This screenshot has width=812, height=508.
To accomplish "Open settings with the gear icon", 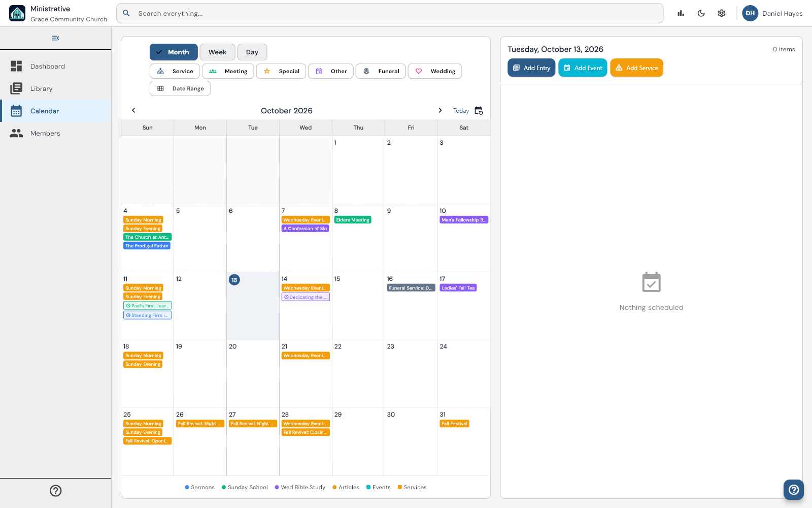I will pyautogui.click(x=722, y=13).
